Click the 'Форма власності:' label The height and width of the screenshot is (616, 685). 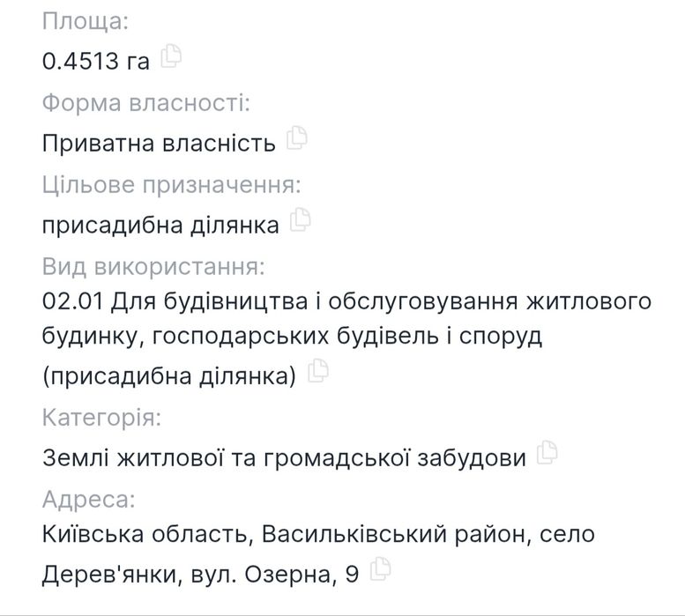pos(146,102)
